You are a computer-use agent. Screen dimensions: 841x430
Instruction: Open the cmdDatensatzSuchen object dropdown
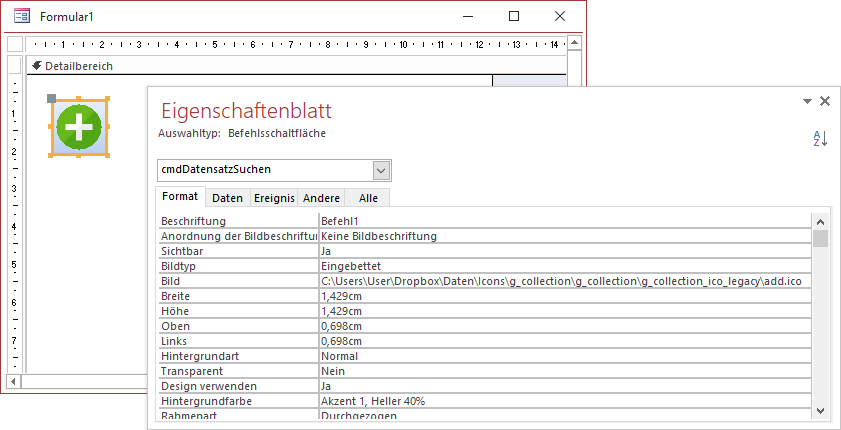381,170
